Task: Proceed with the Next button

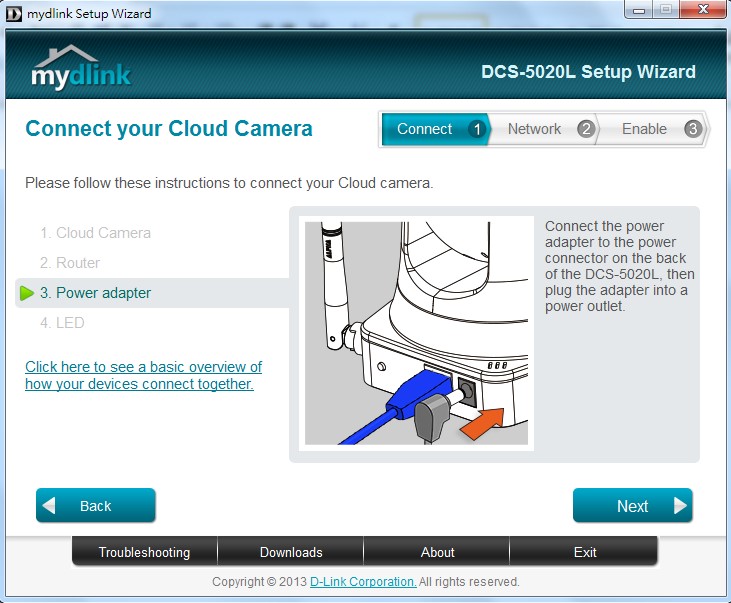Action: pyautogui.click(x=633, y=506)
